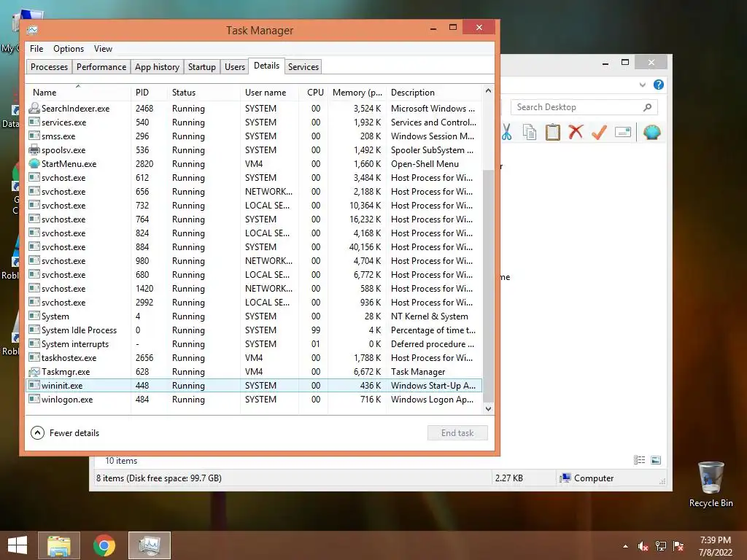Sort by the CPU column header
Screen dimensions: 747x560
(x=313, y=93)
